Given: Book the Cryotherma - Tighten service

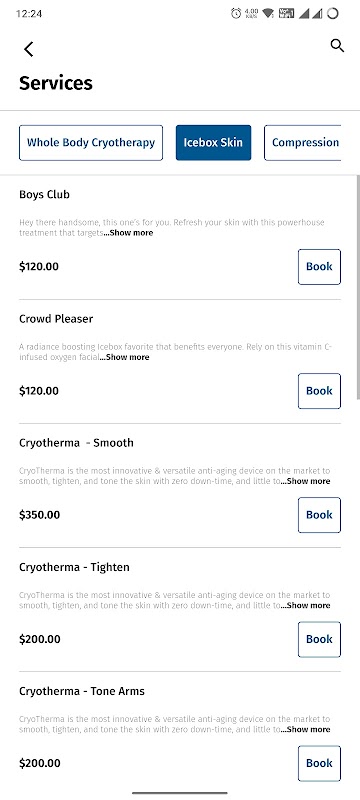Looking at the screenshot, I should (x=319, y=639).
